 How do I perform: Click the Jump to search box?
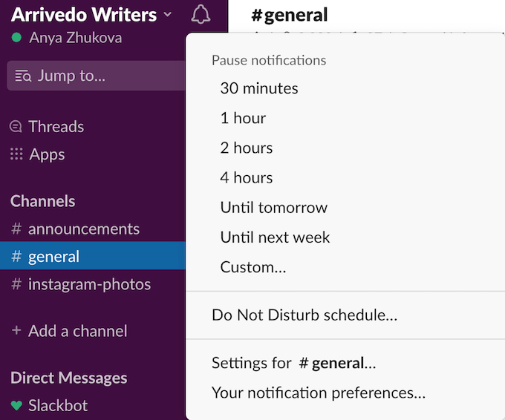click(96, 76)
